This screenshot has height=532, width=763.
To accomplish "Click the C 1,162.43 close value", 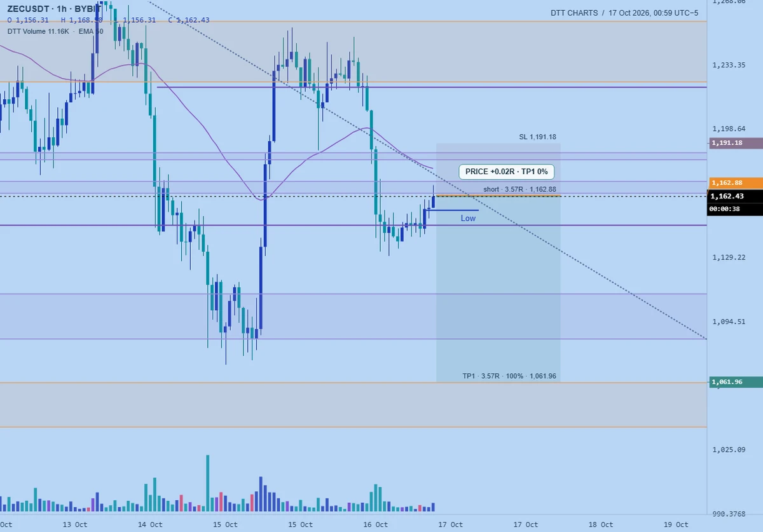I will [189, 20].
